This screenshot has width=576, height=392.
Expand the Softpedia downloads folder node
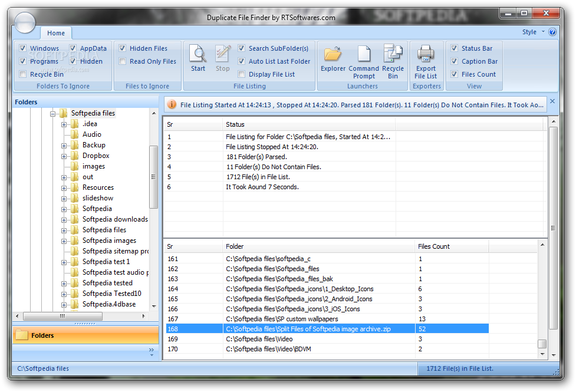(64, 220)
